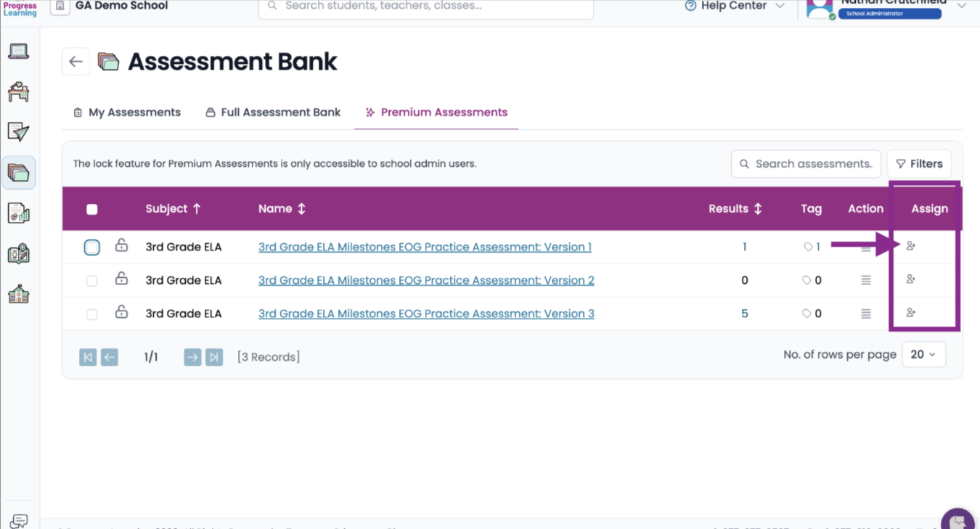The width and height of the screenshot is (980, 529).
Task: Toggle the lock icon for Version 3
Action: tap(121, 312)
